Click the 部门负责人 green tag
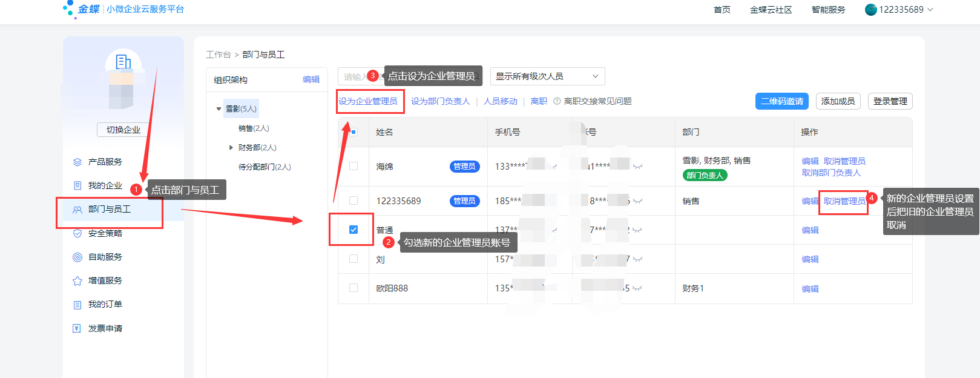This screenshot has width=980, height=378. (705, 175)
